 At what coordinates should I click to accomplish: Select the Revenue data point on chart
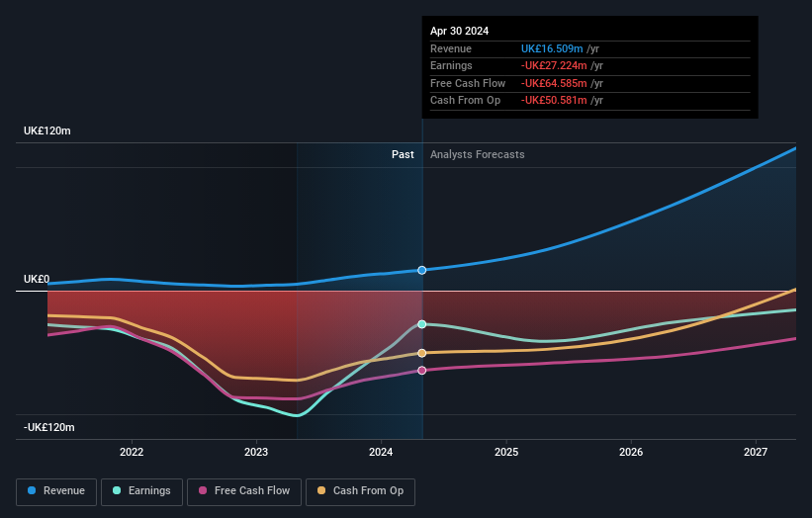[x=422, y=270]
